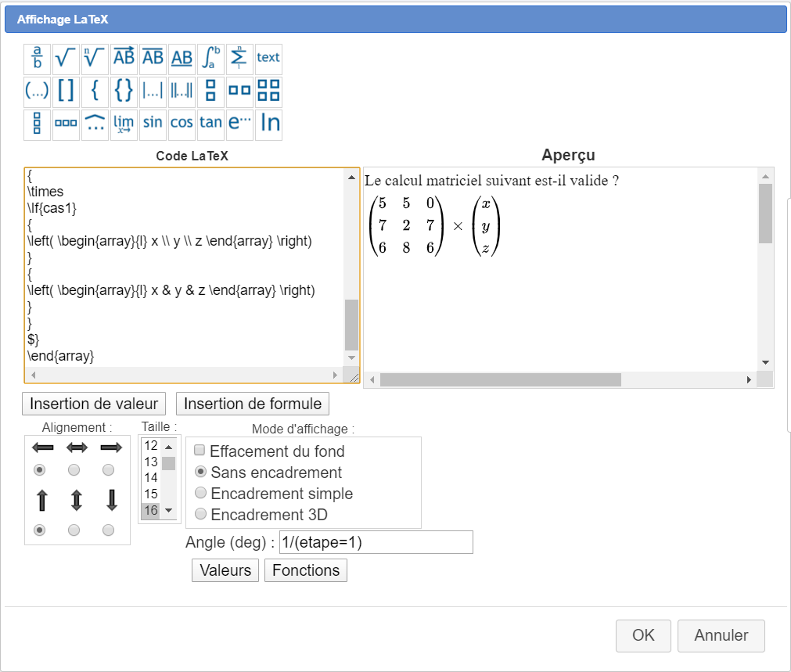791x672 pixels.
Task: Click the Insertion de valeur button
Action: point(94,404)
